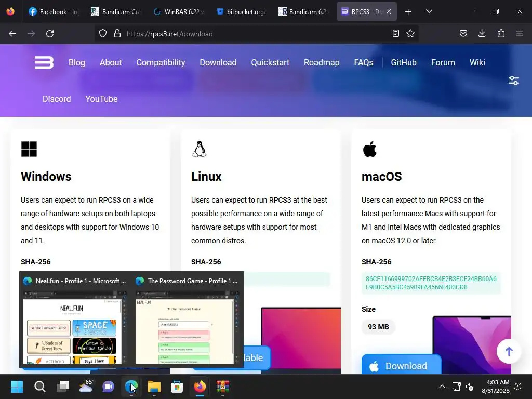
Task: Open the Compatibility menu item
Action: coord(161,62)
